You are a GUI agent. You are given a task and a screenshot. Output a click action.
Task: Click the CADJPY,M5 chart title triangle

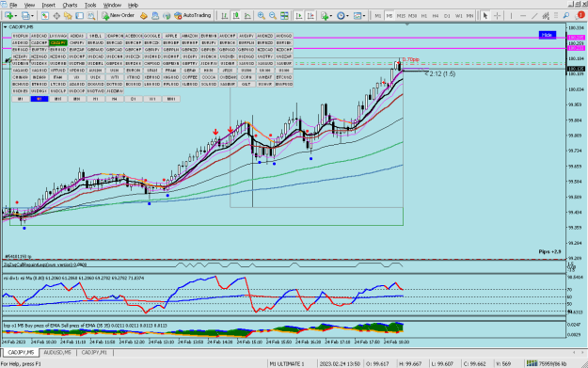pos(6,27)
